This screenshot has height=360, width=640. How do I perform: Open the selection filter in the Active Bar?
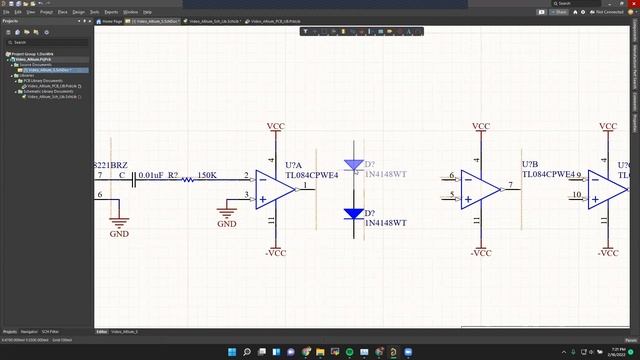tap(305, 31)
